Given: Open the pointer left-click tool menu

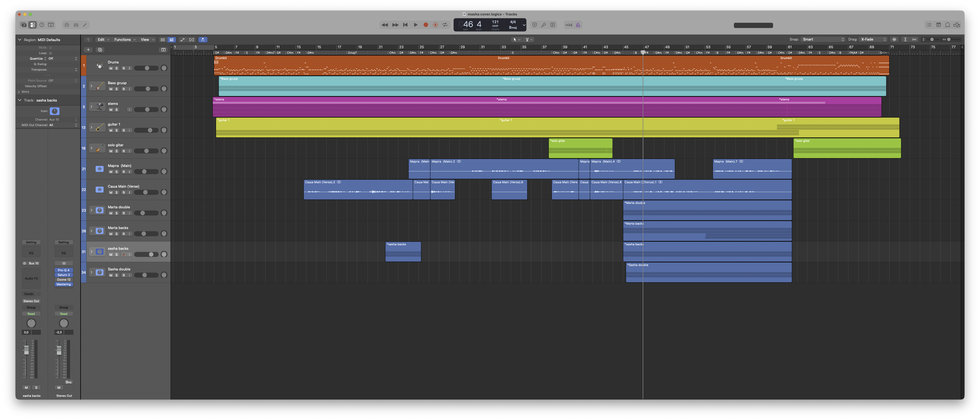Looking at the screenshot, I should [x=517, y=39].
